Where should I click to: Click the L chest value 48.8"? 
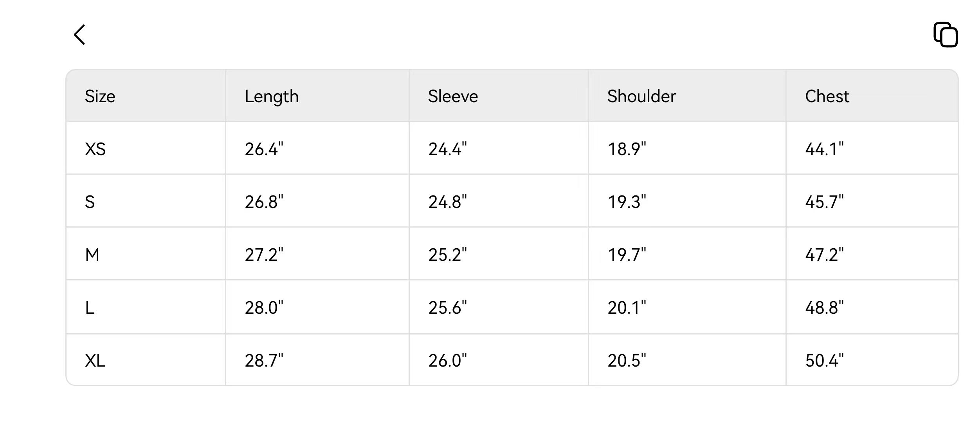tap(824, 308)
